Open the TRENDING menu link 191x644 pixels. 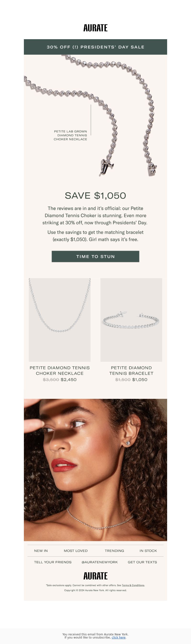tap(114, 551)
